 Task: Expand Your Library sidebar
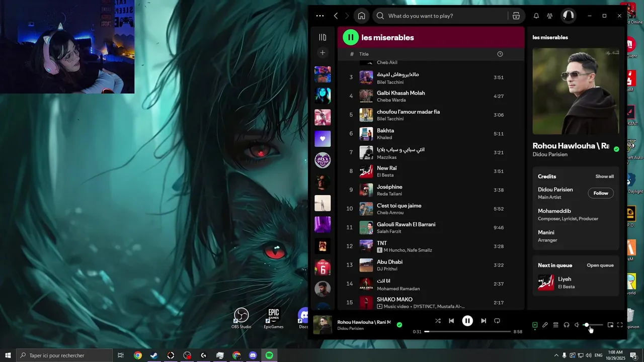click(x=323, y=37)
